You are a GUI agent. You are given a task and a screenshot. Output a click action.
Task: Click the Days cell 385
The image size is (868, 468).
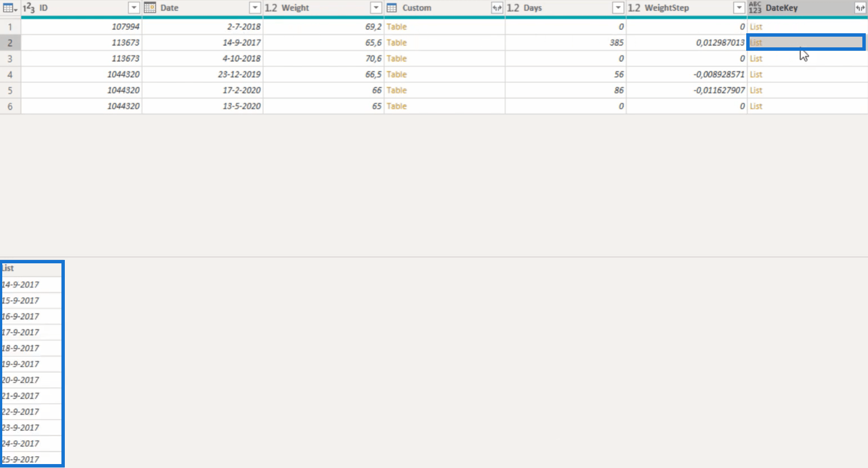click(565, 42)
